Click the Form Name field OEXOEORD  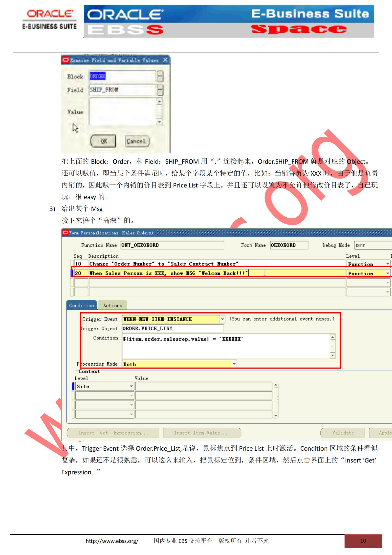[289, 245]
